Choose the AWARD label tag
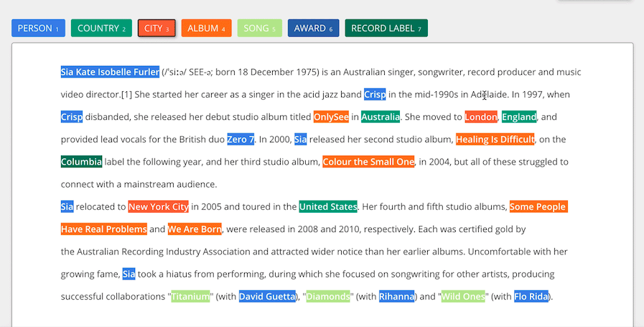 (313, 28)
